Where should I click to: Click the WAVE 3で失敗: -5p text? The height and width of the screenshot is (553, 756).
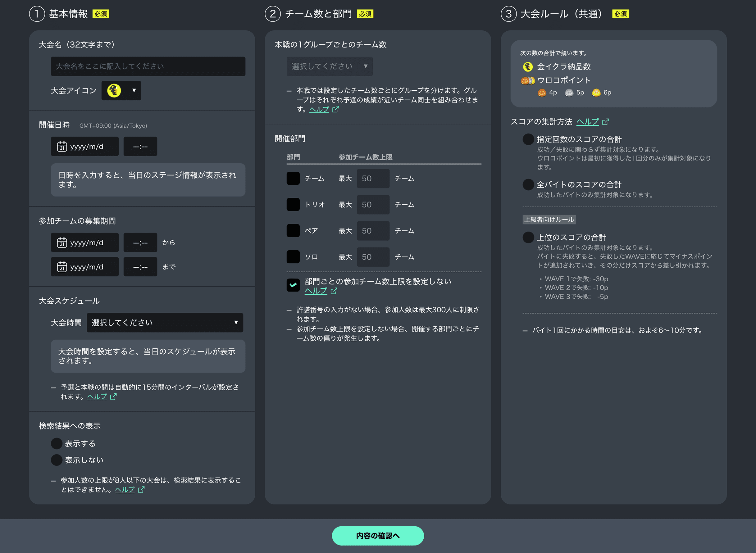coord(576,297)
